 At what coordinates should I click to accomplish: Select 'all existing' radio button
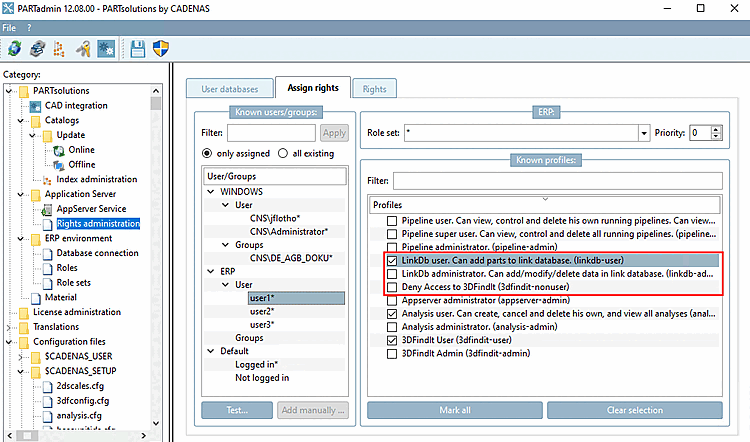click(283, 154)
